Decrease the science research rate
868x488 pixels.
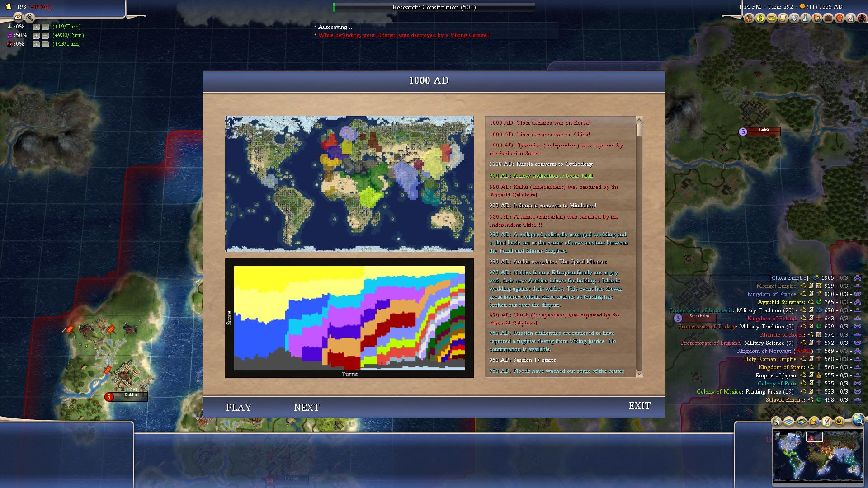click(45, 27)
